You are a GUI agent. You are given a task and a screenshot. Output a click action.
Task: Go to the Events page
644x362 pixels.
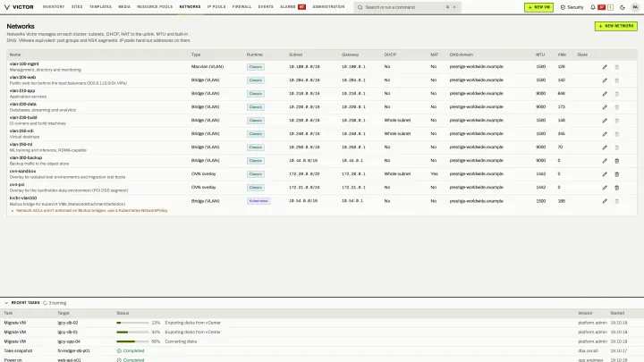click(266, 7)
